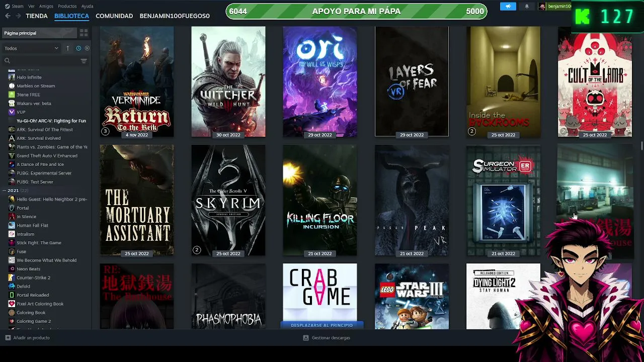Click the library search field

click(x=41, y=61)
